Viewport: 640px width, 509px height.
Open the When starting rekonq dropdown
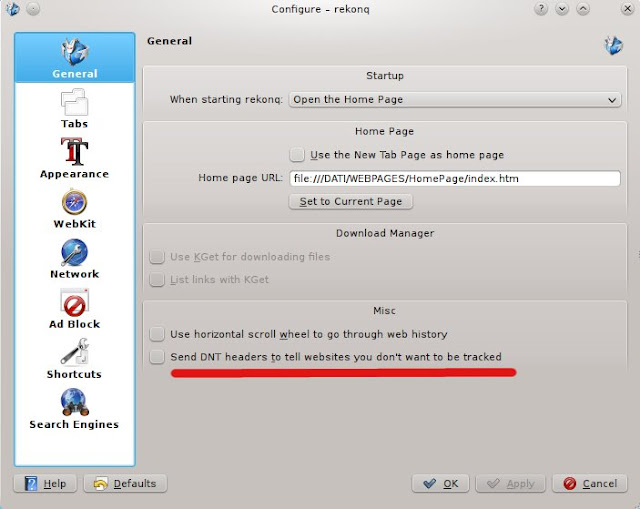[455, 100]
